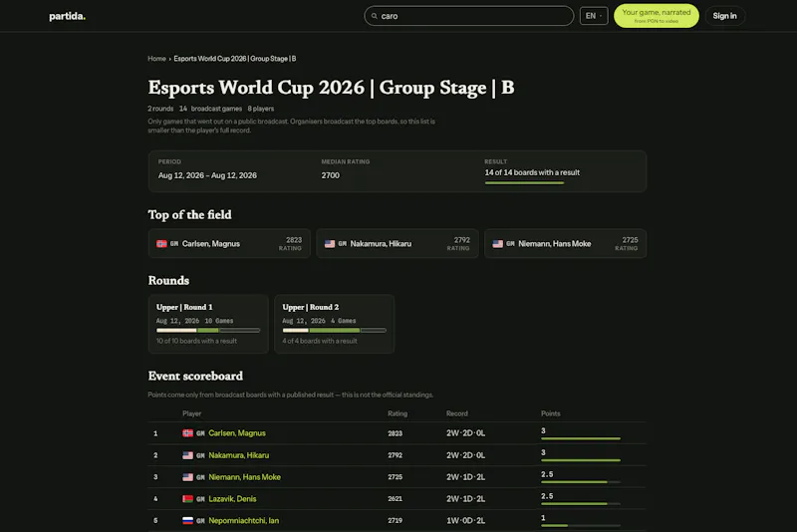Open Nakamura, Hikaru scoreboard link
797x532 pixels.
[x=238, y=455]
